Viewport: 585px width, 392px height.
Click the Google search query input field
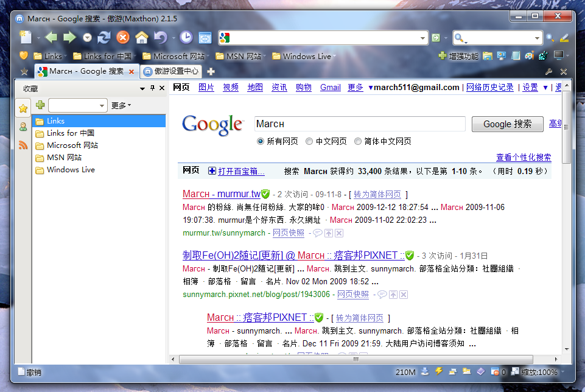tap(360, 124)
